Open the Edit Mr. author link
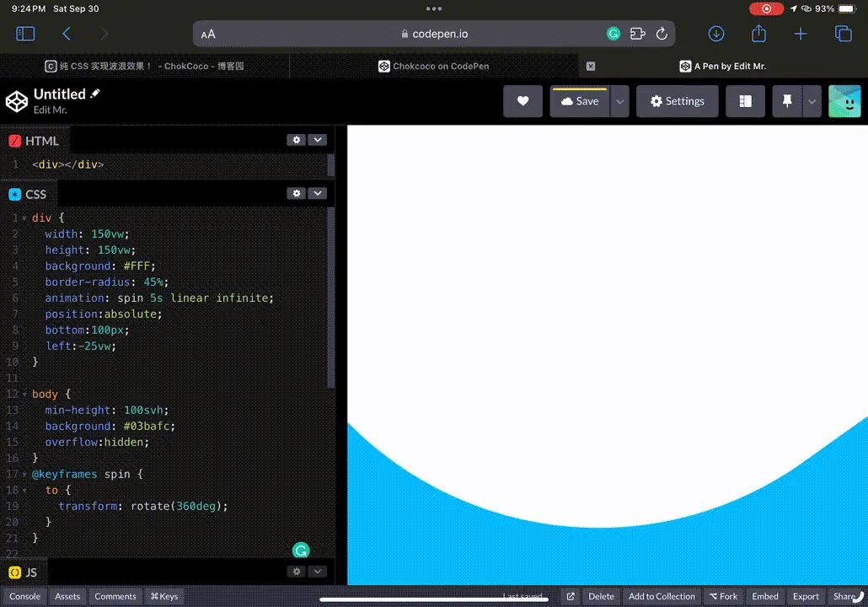This screenshot has width=868, height=607. (x=50, y=110)
